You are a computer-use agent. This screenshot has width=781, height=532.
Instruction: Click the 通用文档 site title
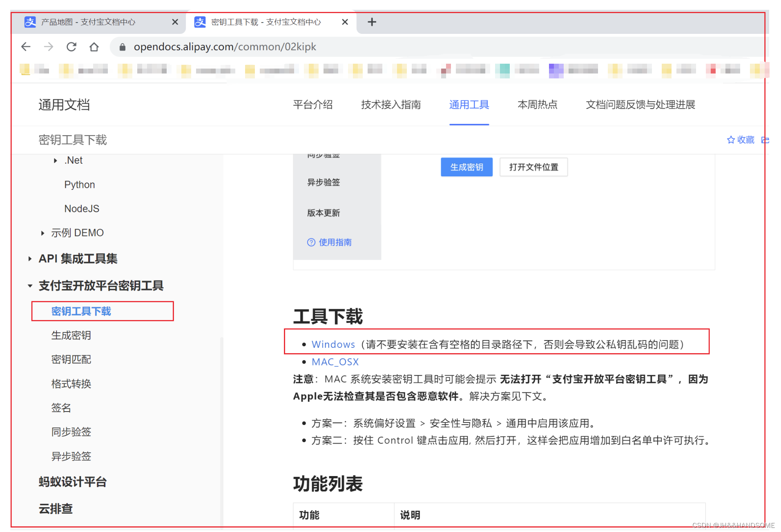(x=64, y=105)
